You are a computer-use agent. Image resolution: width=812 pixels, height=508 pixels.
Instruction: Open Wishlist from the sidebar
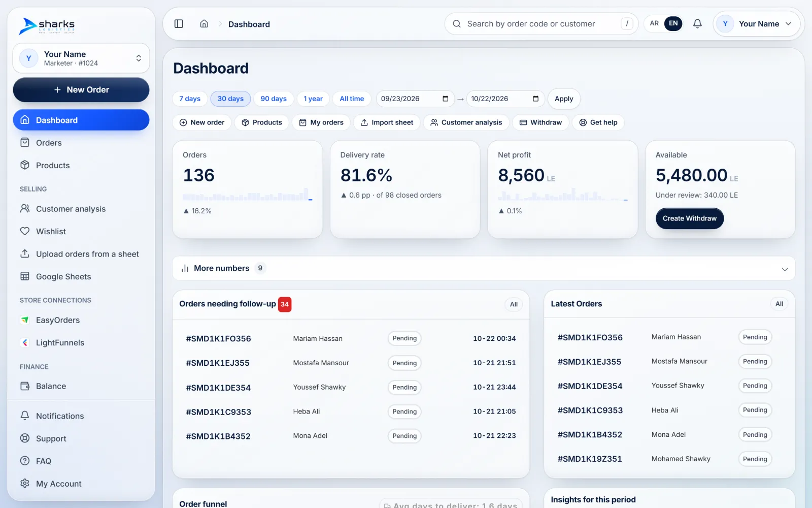point(81,231)
